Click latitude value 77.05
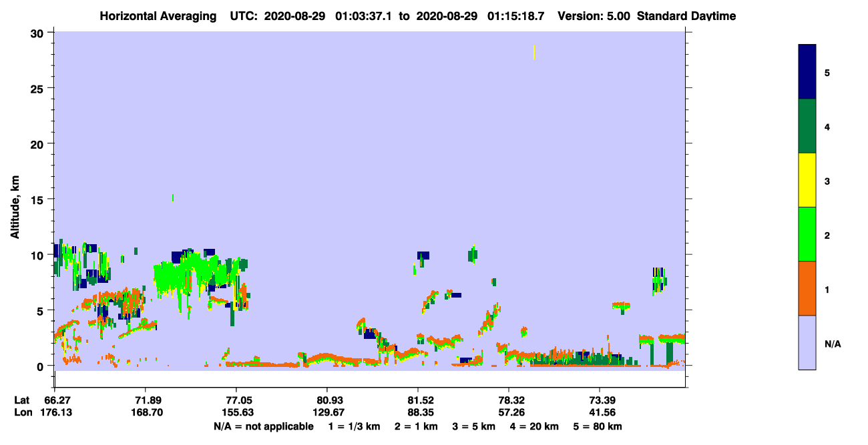Viewport: 868px width, 445px height. [236, 400]
